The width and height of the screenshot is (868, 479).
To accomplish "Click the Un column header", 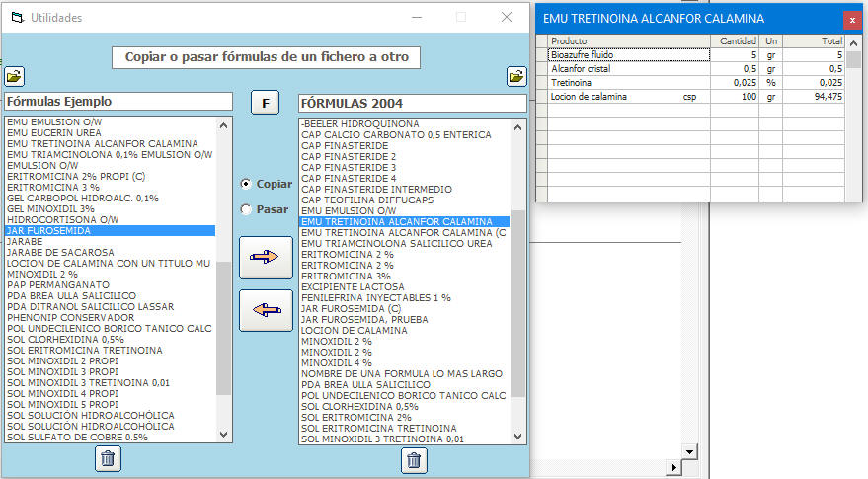I will [x=770, y=40].
